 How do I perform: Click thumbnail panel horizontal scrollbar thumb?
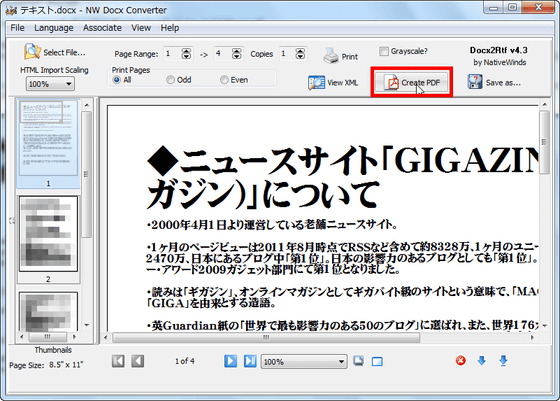tap(48, 337)
